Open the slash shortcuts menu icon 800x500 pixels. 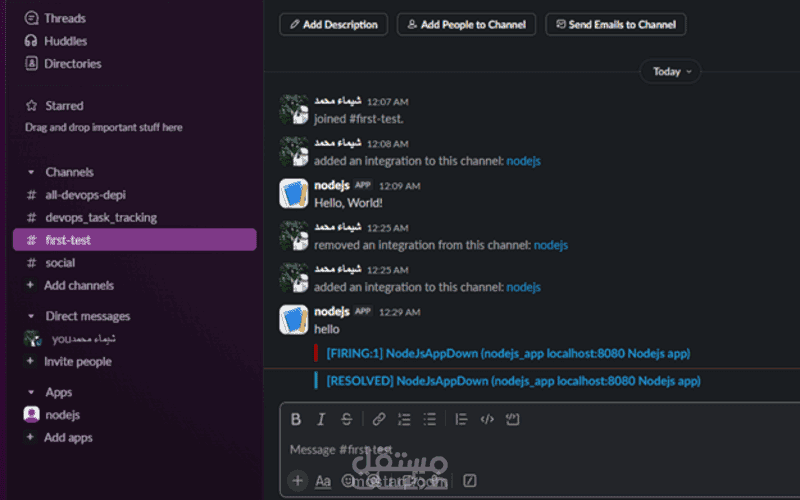pyautogui.click(x=469, y=481)
